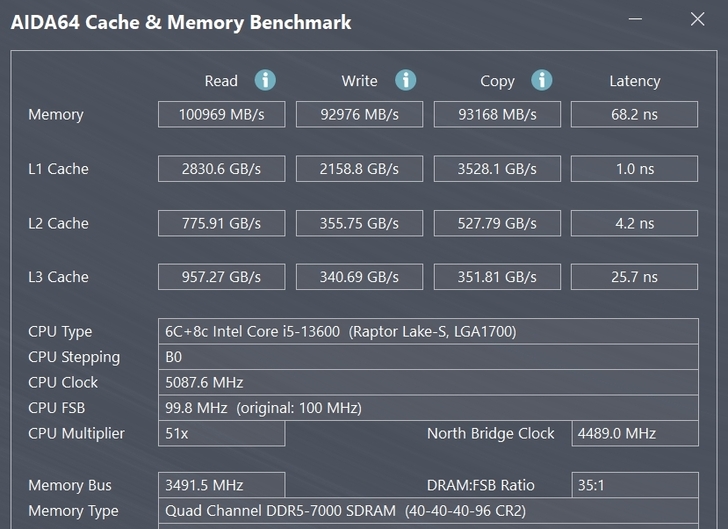Viewport: 728px width, 529px height.
Task: Click the L2 Cache Latency 4.2 ns field
Action: click(x=634, y=223)
